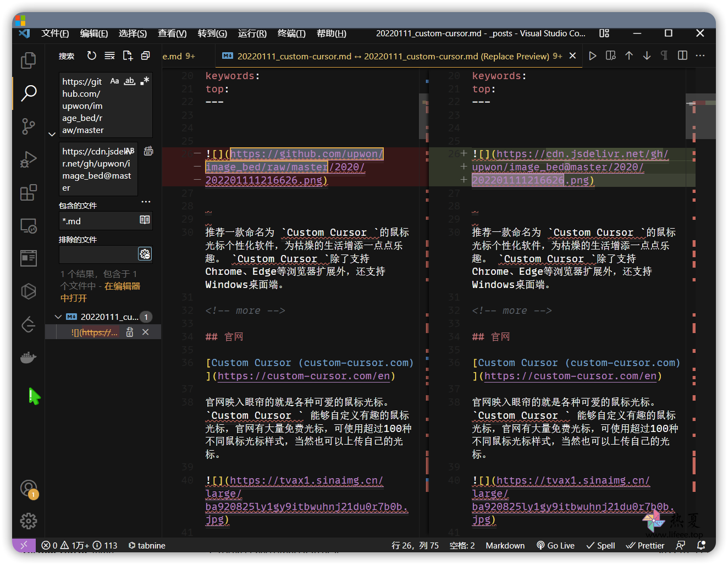This screenshot has width=728, height=565.
Task: Open the Extensions view
Action: pos(29,192)
